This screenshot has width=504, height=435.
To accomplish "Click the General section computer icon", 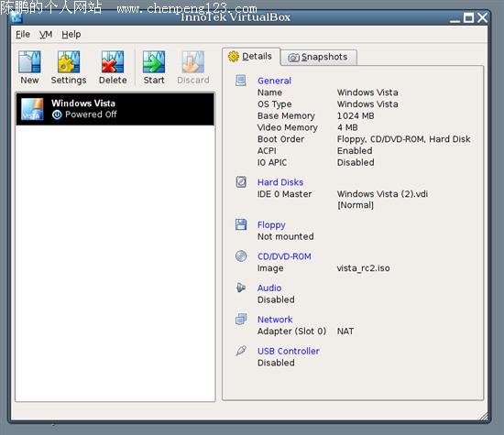I will point(241,81).
